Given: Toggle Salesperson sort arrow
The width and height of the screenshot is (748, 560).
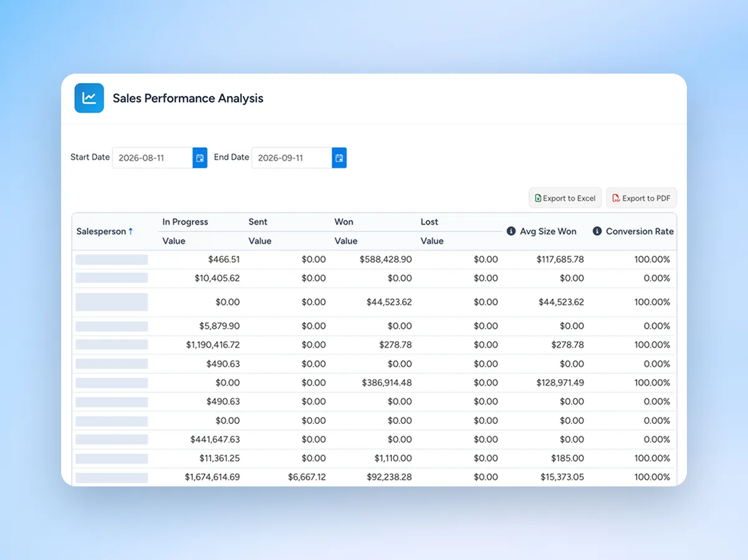Looking at the screenshot, I should pos(131,231).
